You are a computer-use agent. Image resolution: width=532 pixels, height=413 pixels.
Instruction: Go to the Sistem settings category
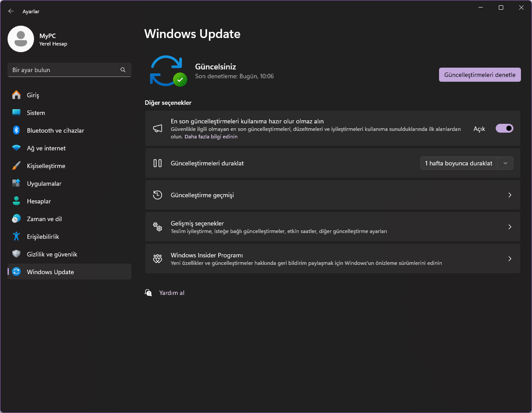pyautogui.click(x=69, y=113)
